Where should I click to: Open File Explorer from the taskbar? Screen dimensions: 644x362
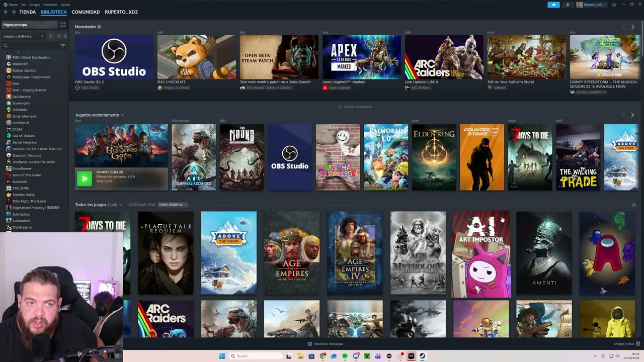[x=300, y=356]
